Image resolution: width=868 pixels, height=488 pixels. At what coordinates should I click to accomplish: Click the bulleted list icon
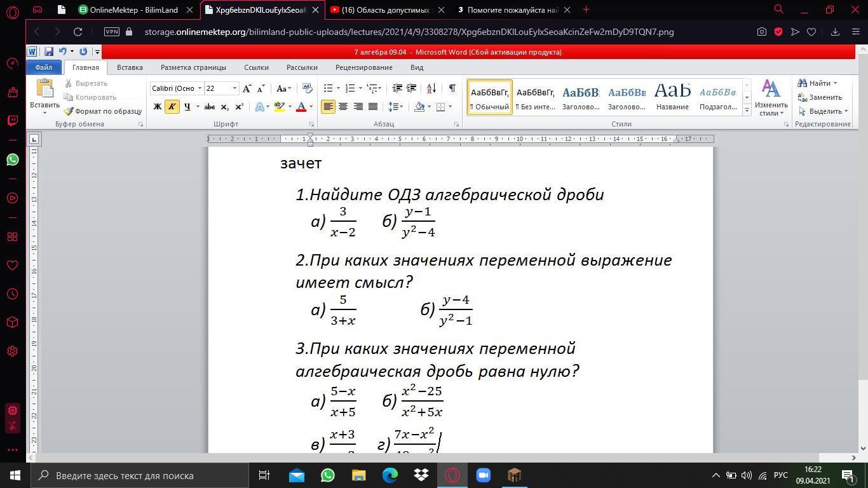[329, 88]
